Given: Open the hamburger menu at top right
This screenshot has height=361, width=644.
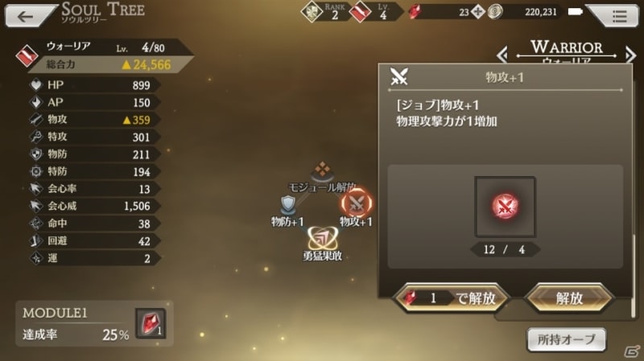Looking at the screenshot, I should coord(618,16).
